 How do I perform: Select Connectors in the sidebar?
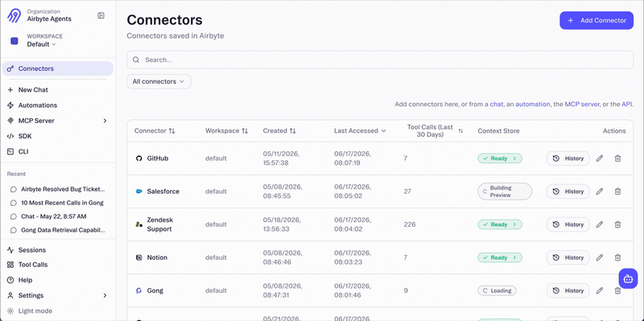57,68
